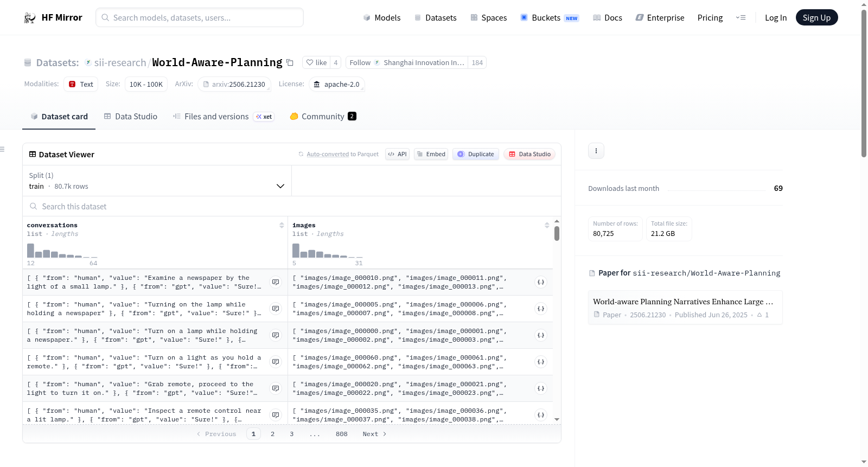Focus the Search this dataset field
Image resolution: width=868 pixels, height=467 pixels.
click(x=292, y=207)
